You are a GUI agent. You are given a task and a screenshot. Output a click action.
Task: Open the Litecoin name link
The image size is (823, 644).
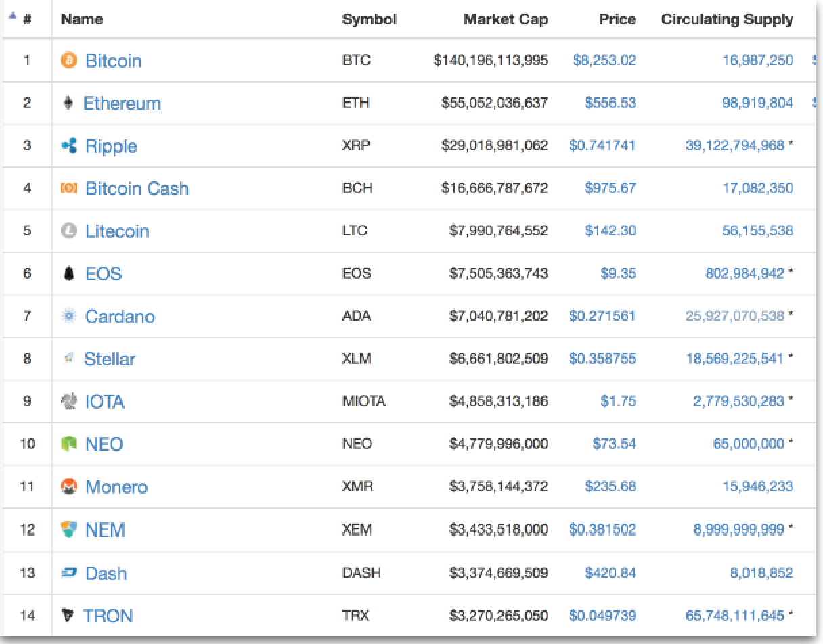pyautogui.click(x=117, y=231)
